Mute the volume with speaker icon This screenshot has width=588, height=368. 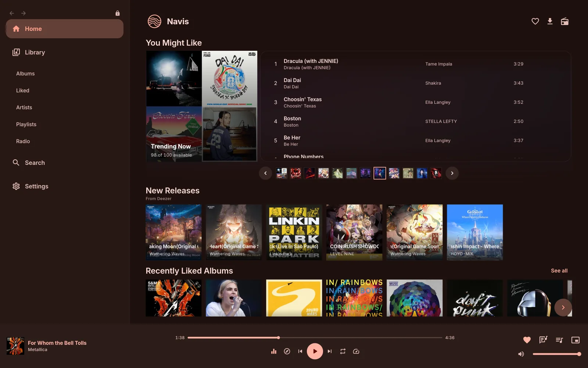coord(521,354)
